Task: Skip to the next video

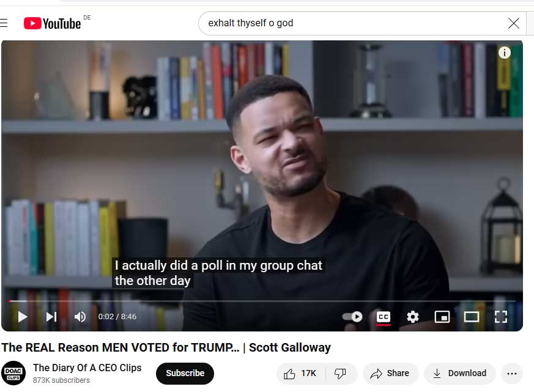Action: point(51,317)
